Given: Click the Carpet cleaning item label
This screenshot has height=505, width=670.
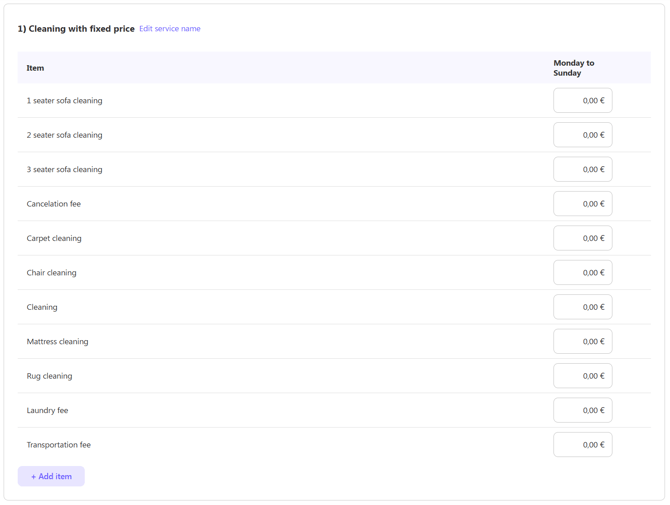Looking at the screenshot, I should tap(54, 238).
